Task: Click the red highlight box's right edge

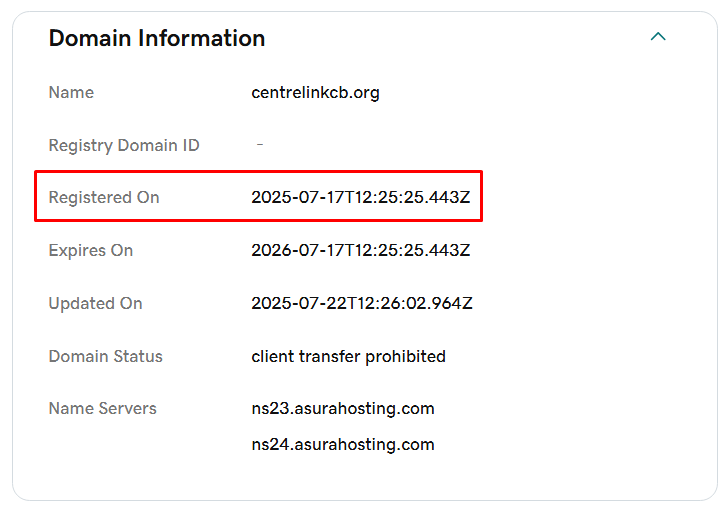Action: tap(482, 196)
